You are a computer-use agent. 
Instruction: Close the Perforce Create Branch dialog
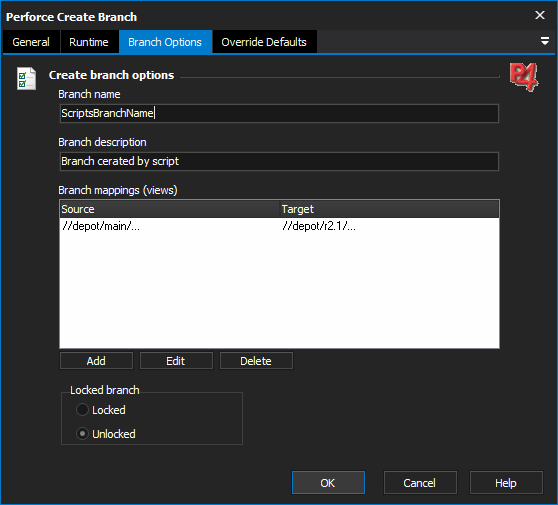(539, 15)
